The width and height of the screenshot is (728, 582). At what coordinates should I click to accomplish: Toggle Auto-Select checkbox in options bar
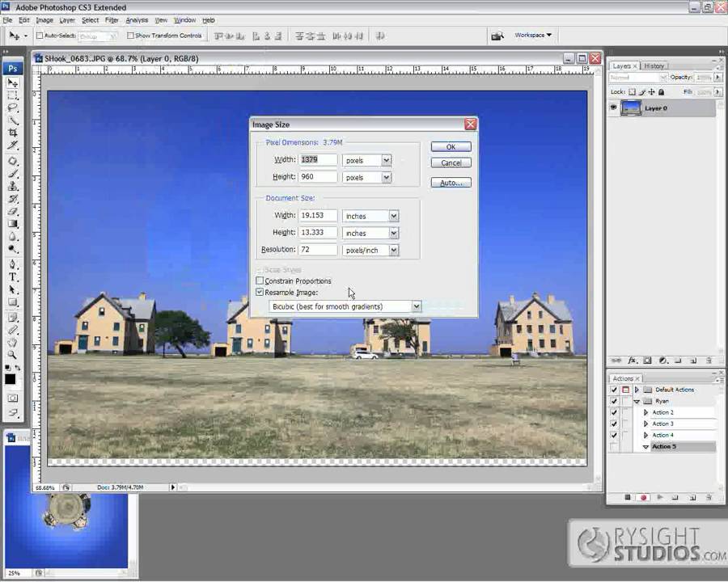[x=40, y=36]
